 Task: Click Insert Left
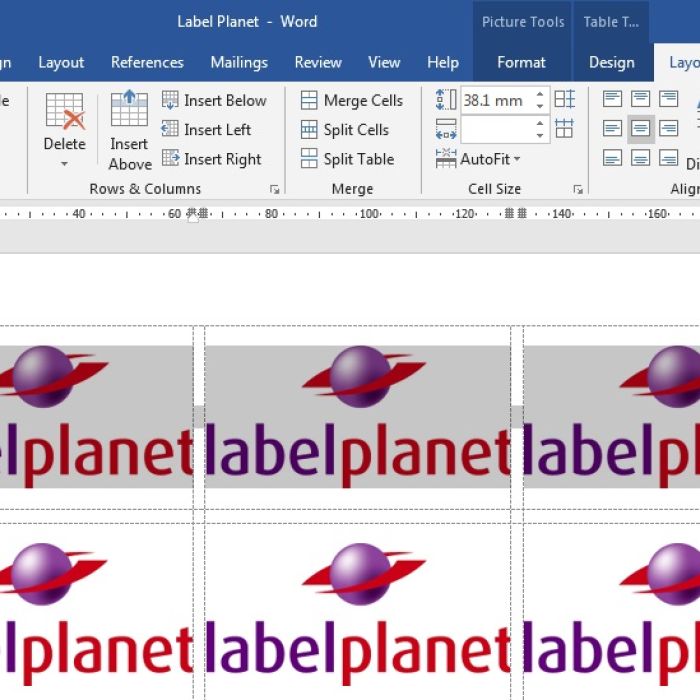point(206,129)
